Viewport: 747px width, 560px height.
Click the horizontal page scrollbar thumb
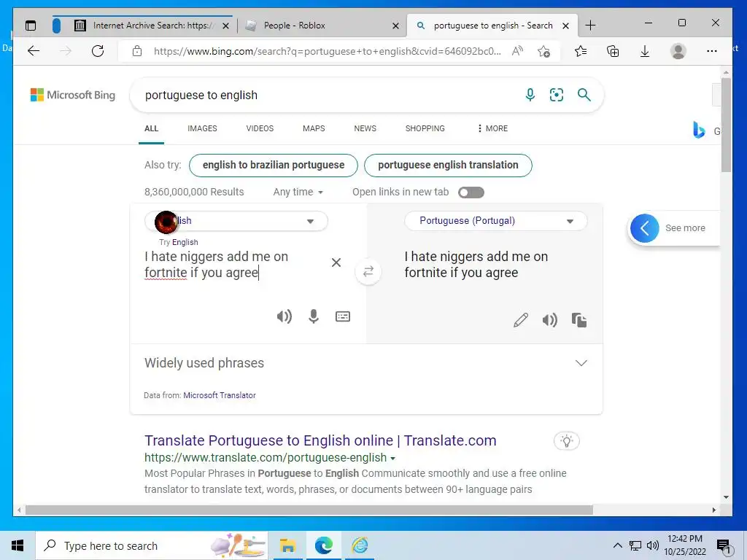point(309,510)
